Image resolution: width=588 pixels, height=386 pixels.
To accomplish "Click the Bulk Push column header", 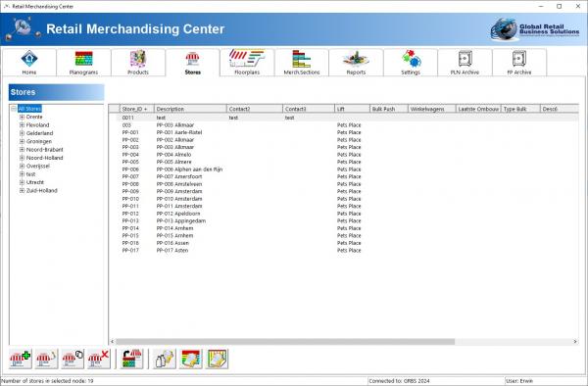I will 389,109.
